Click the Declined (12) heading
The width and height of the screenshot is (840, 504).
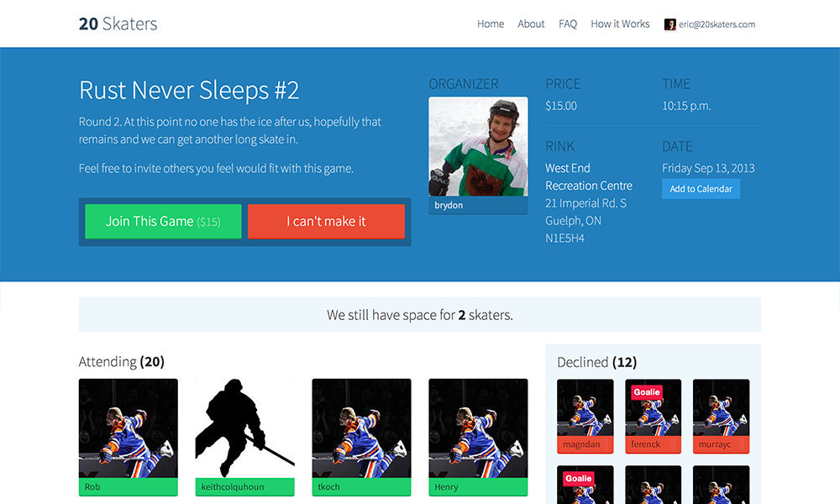tap(596, 362)
